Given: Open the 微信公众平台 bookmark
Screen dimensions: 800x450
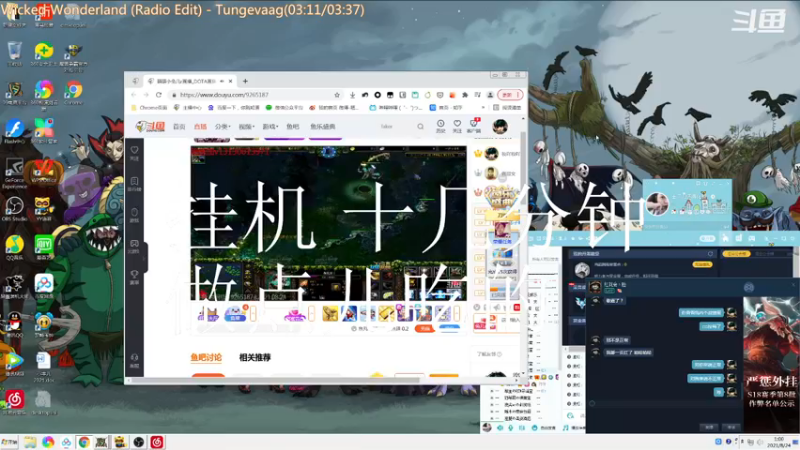Looking at the screenshot, I should click(x=284, y=108).
